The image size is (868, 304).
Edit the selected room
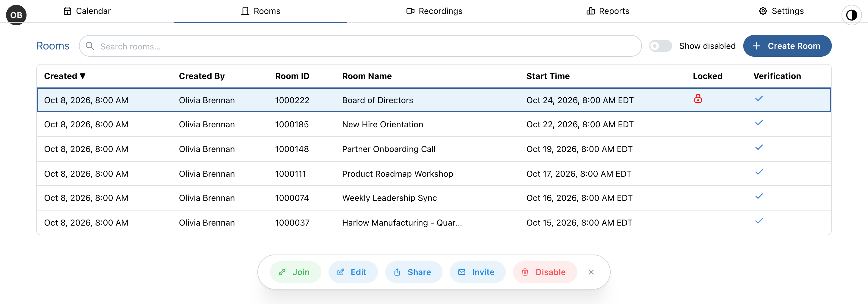[353, 272]
